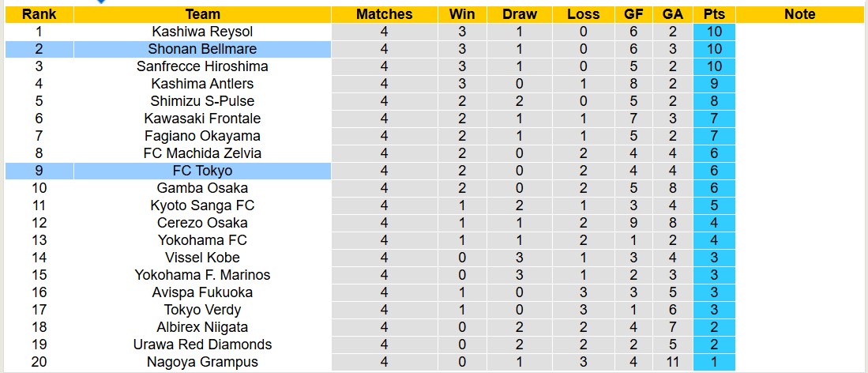Select the Nagoya Grampus team entry

202,362
